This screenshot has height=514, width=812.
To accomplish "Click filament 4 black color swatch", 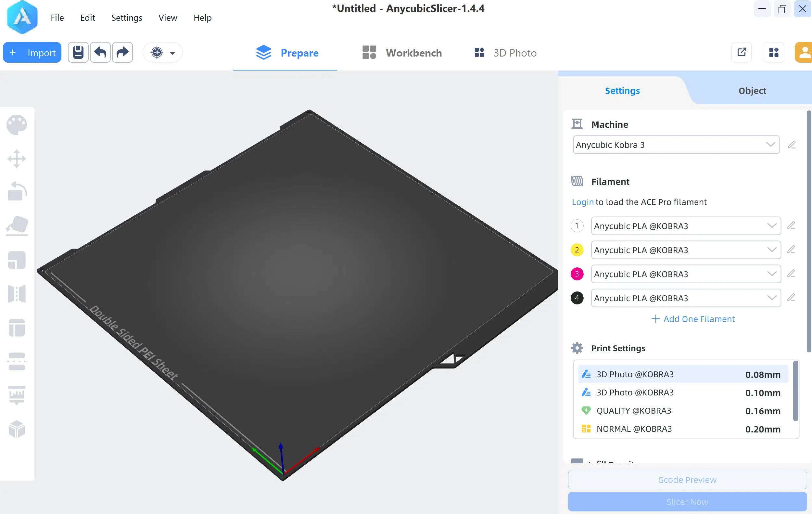I will tap(577, 298).
